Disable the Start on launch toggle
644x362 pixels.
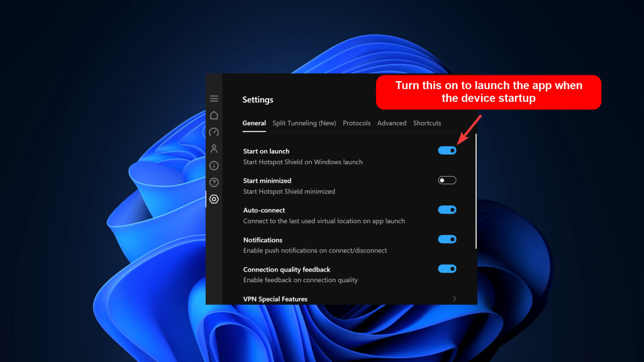point(447,151)
